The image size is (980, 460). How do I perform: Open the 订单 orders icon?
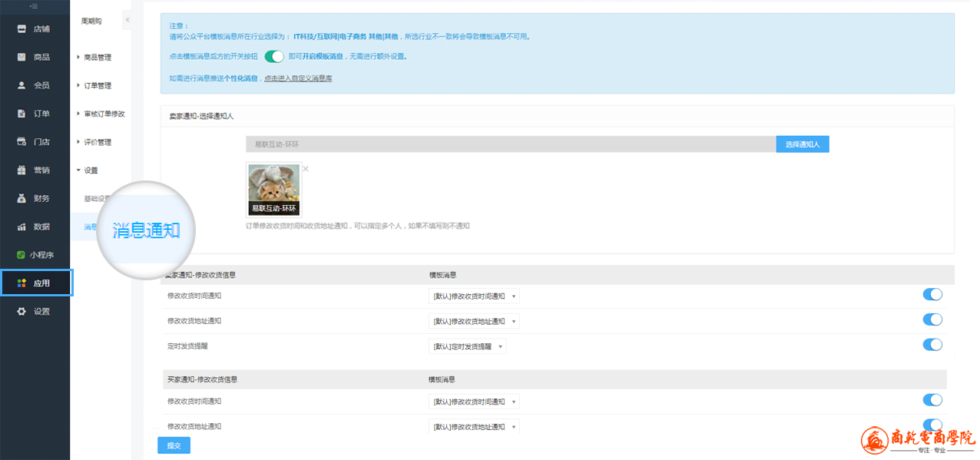point(22,114)
